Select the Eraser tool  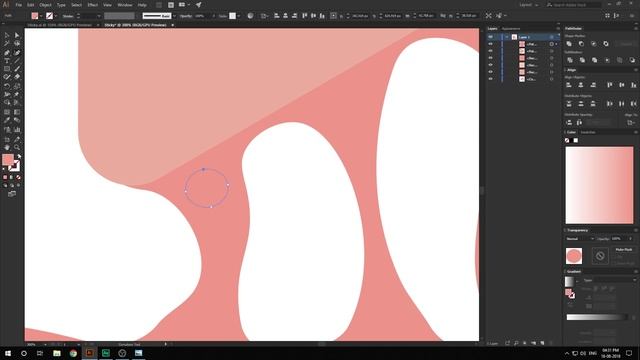[x=17, y=77]
